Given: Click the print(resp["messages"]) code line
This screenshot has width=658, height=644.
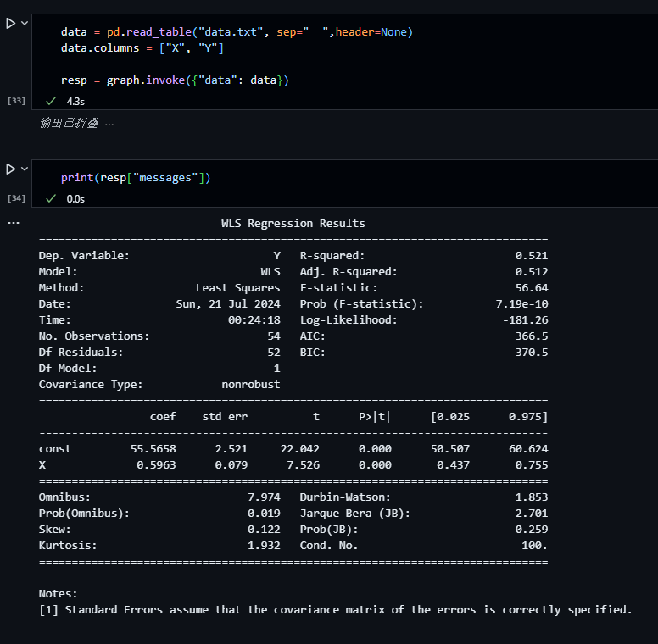Looking at the screenshot, I should pyautogui.click(x=136, y=178).
